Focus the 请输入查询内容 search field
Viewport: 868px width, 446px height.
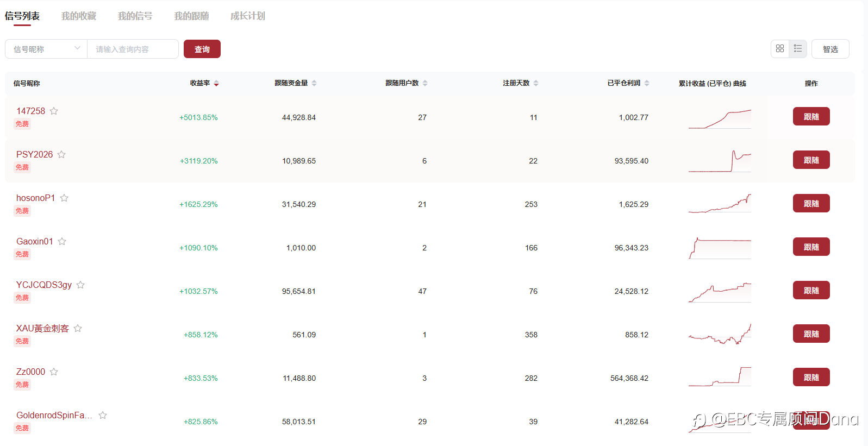[133, 49]
